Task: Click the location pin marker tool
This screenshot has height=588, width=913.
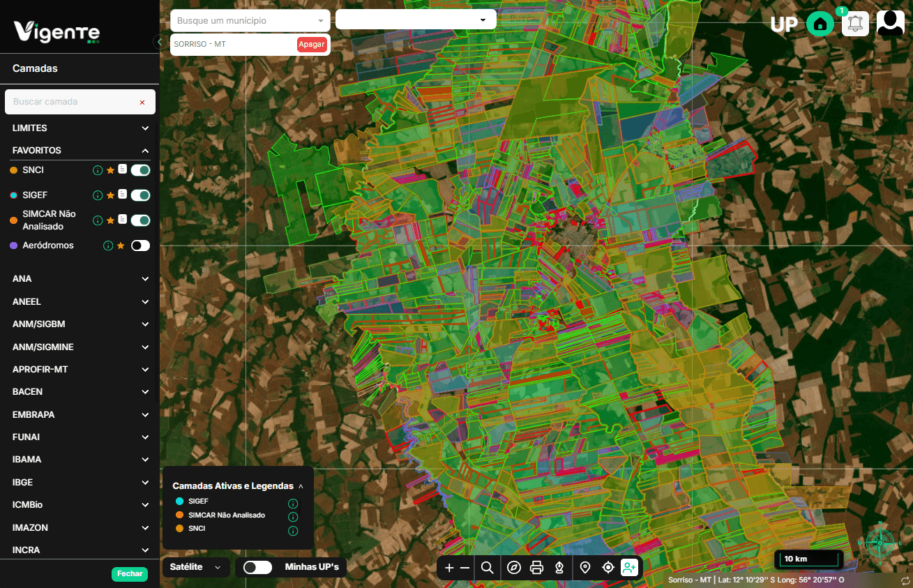Action: (585, 568)
